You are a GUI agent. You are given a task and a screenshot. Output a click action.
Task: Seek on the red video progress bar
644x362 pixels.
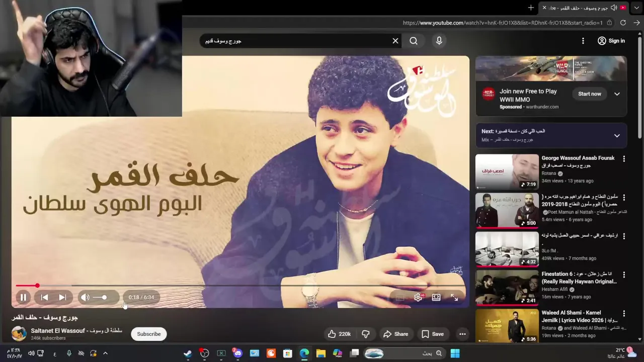pyautogui.click(x=240, y=286)
